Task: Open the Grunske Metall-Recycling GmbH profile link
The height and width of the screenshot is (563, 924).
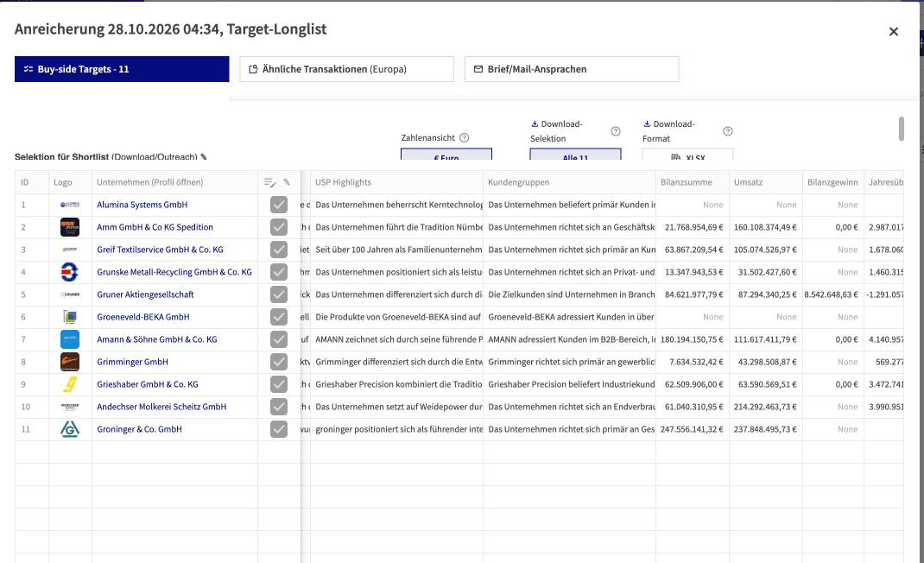Action: [x=174, y=272]
